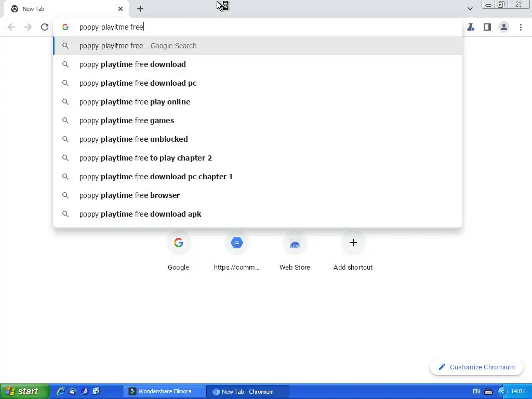Pick 'poppy playtime free browser' suggestion

tap(258, 195)
